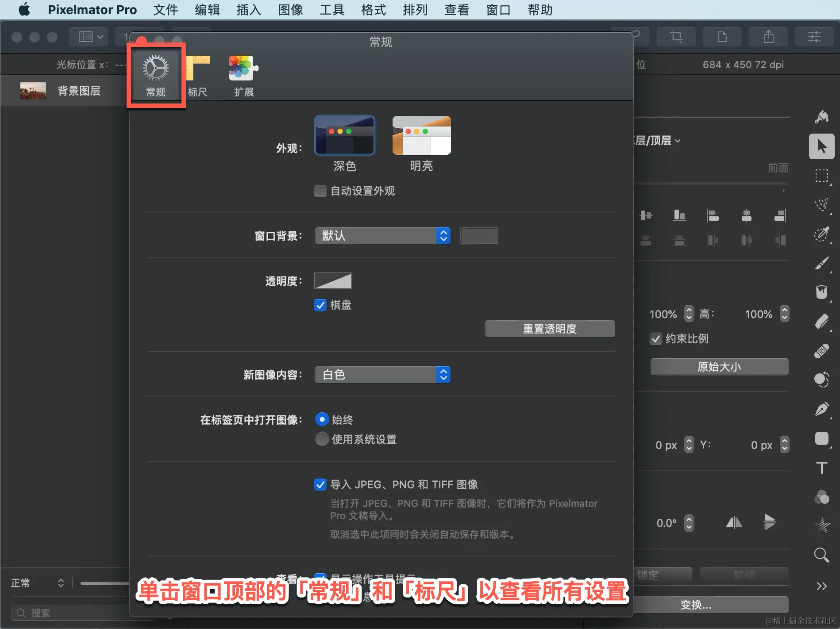Open the 图像 menu
The width and height of the screenshot is (840, 629).
(290, 10)
